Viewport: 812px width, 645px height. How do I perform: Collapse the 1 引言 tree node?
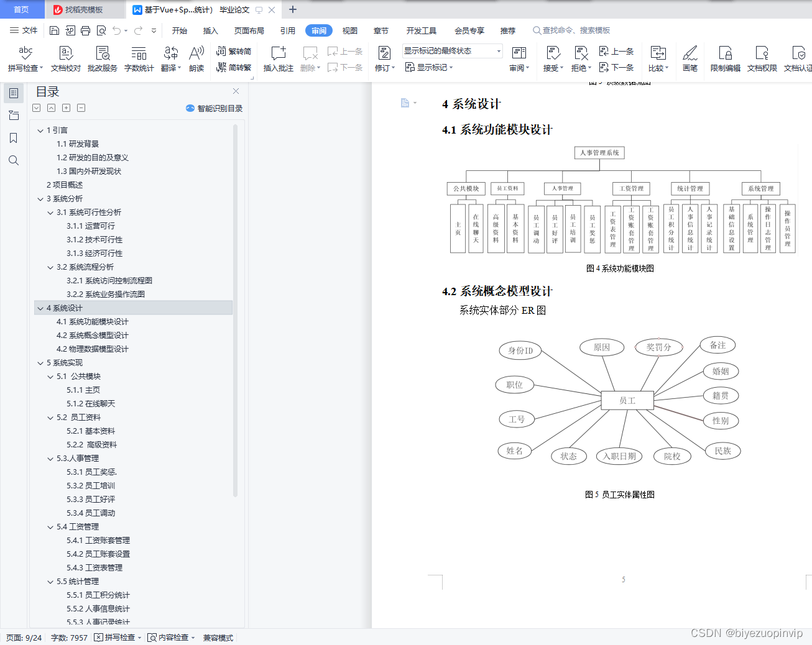tap(40, 130)
